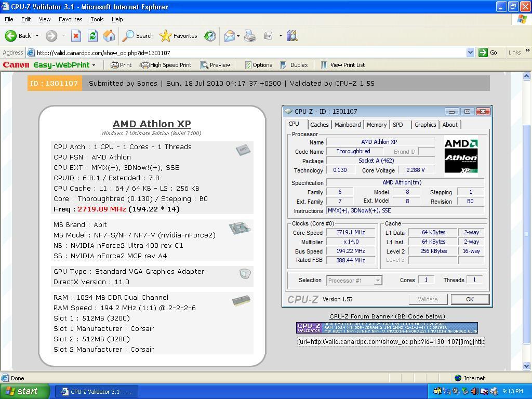Click the greyed Validate button

click(x=428, y=299)
